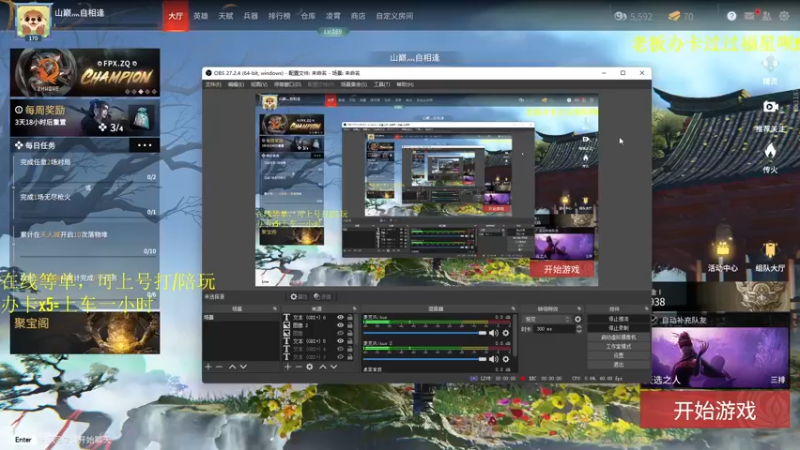This screenshot has width=800, height=450.
Task: Switch to 英雄 tab in game
Action: click(x=201, y=16)
